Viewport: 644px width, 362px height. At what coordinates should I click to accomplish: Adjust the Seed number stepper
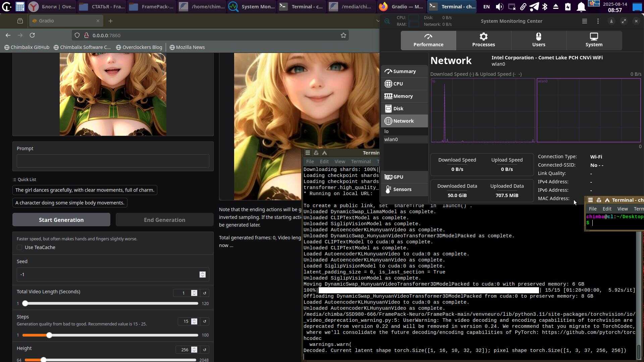click(x=202, y=275)
